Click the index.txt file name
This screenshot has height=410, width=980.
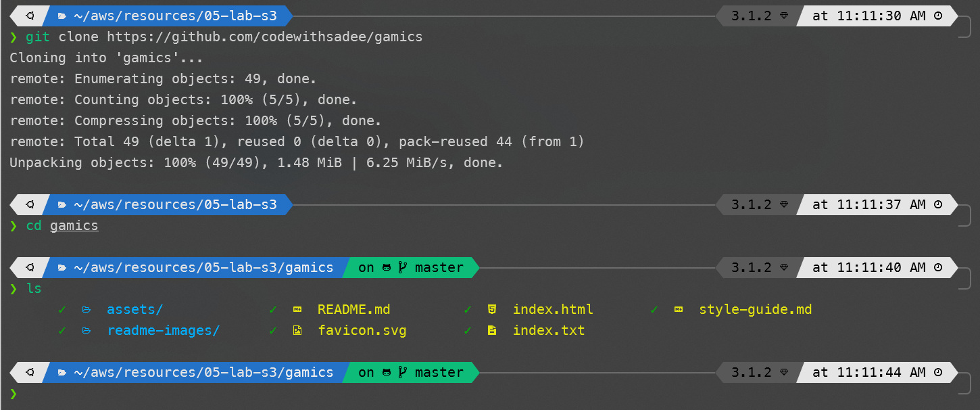549,331
